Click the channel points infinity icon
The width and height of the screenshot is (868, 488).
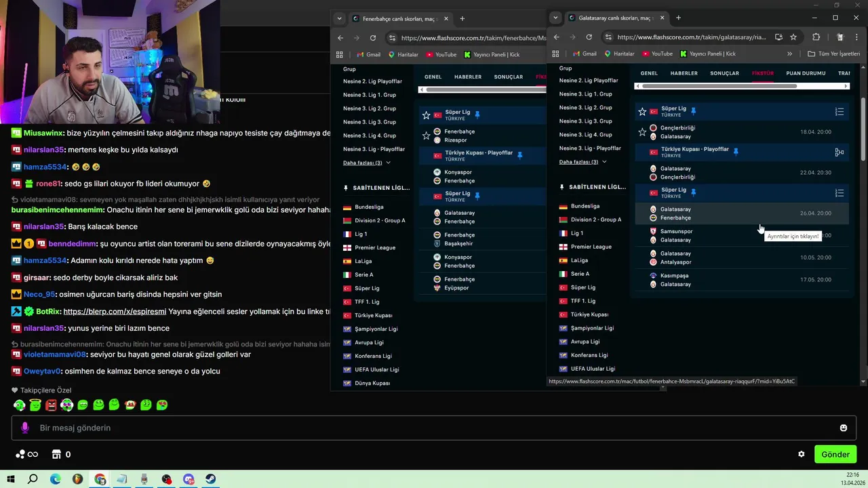(x=27, y=454)
